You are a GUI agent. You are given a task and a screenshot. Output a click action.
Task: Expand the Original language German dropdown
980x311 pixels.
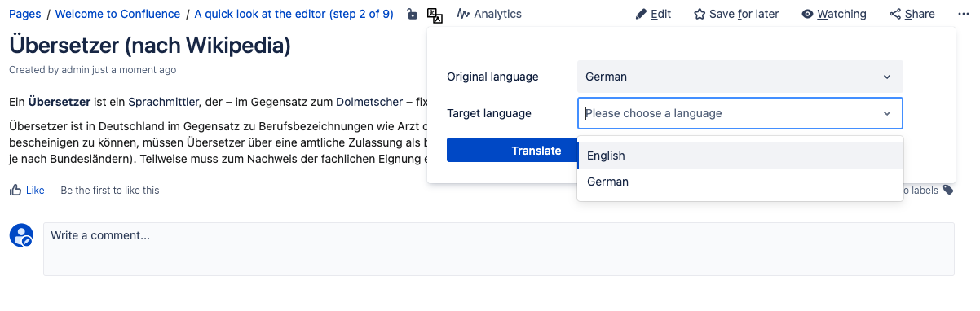pyautogui.click(x=739, y=77)
